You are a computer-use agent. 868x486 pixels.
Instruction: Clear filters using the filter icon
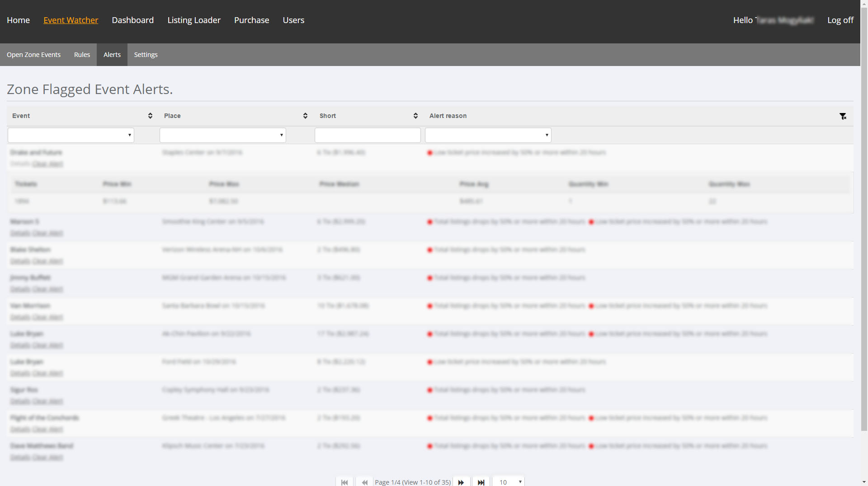843,116
